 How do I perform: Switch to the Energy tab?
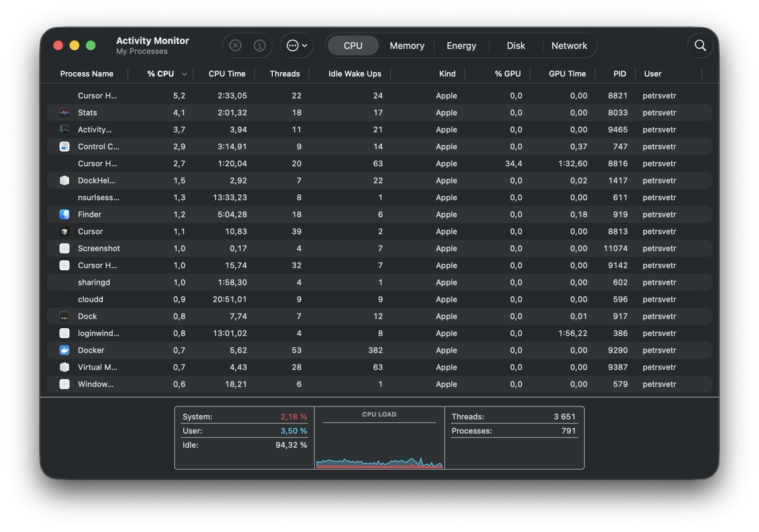click(x=461, y=46)
